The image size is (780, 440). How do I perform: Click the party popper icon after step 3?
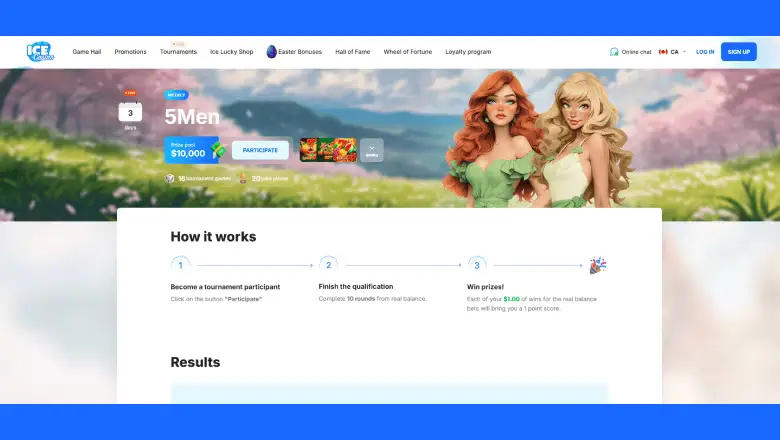pyautogui.click(x=597, y=265)
